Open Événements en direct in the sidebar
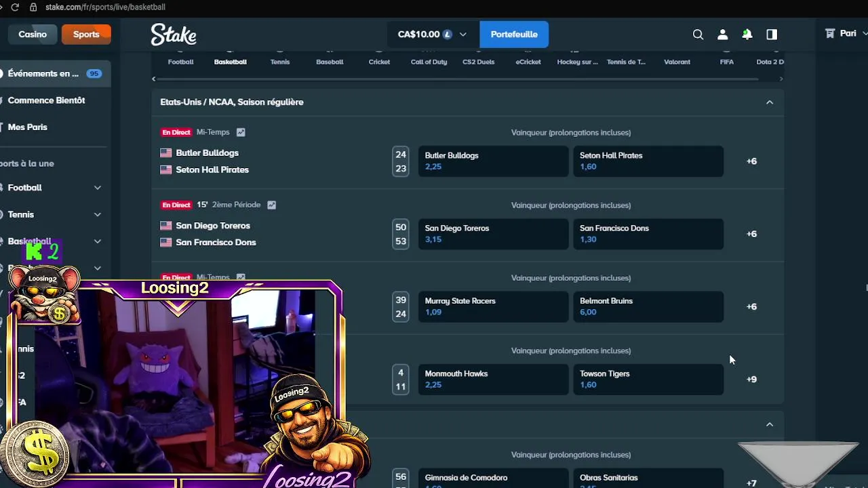868x488 pixels. coord(54,73)
